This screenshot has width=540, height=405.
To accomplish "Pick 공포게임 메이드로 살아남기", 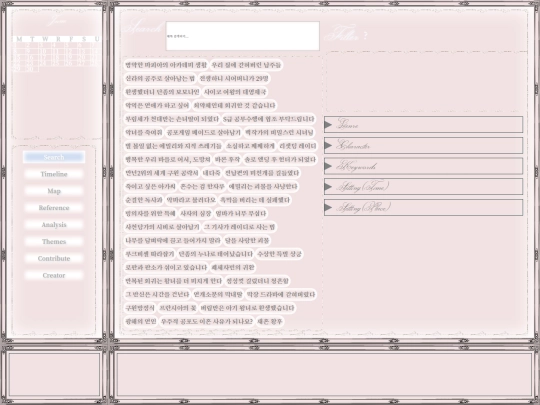I will [204, 132].
